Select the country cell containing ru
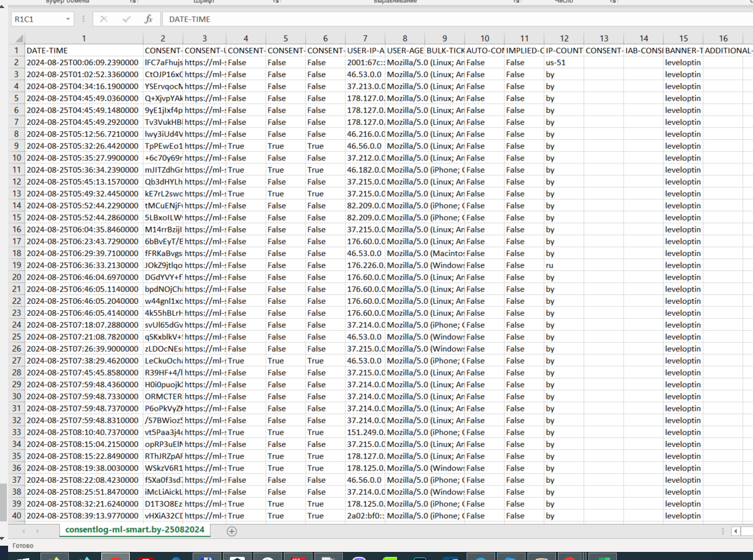This screenshot has width=753, height=560. click(564, 265)
